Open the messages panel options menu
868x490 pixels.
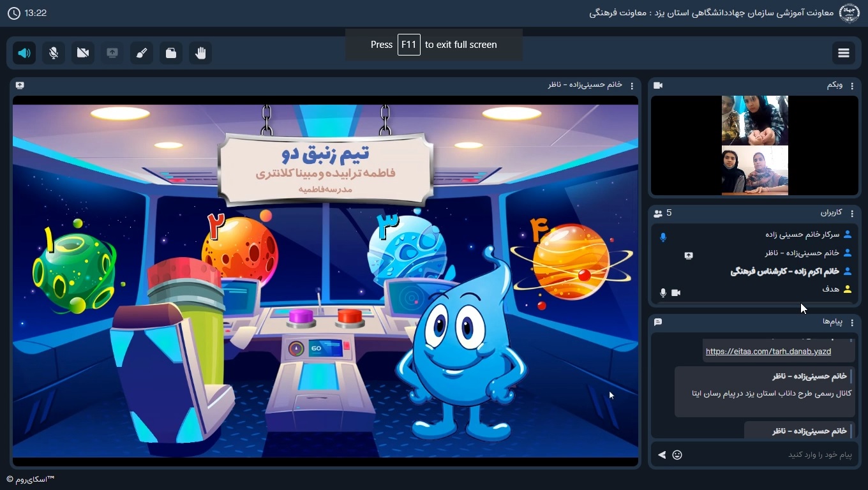(x=852, y=322)
